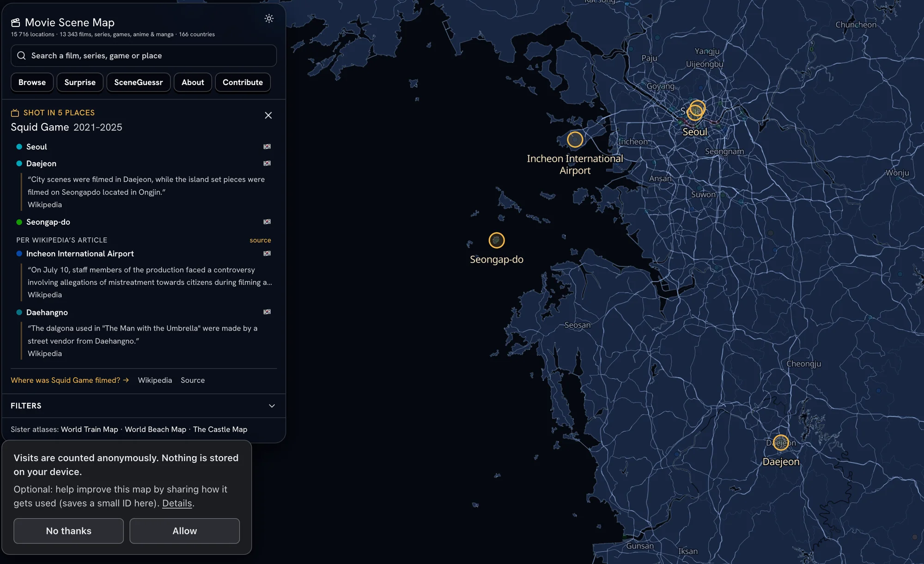Click the TV icon beside 'Shot in 5 places'
The height and width of the screenshot is (564, 924).
tap(15, 113)
